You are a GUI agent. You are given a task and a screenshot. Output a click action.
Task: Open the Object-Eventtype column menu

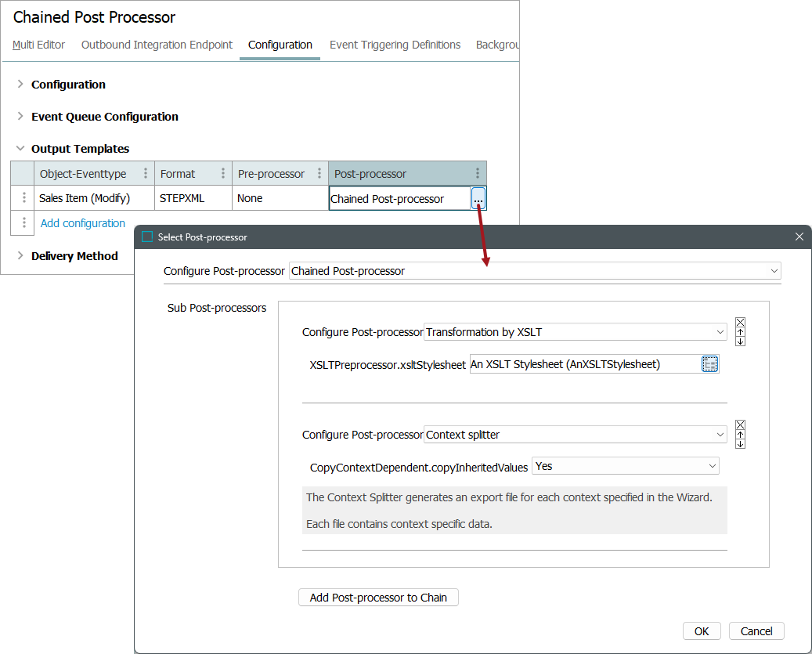pyautogui.click(x=145, y=174)
